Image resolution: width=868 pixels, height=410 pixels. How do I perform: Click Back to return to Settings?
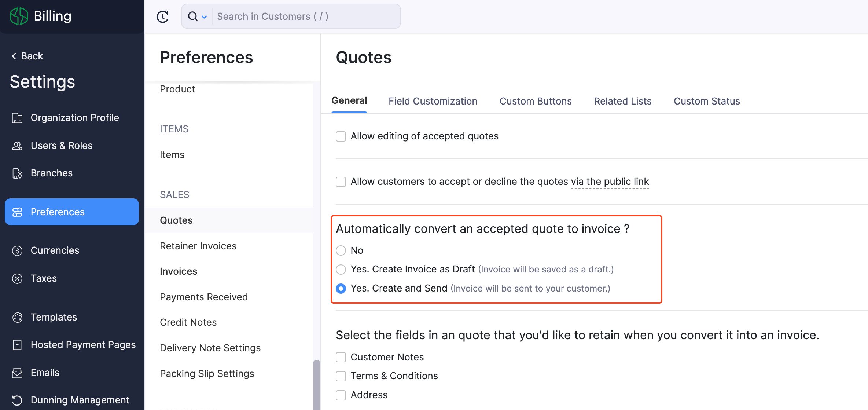tap(27, 56)
